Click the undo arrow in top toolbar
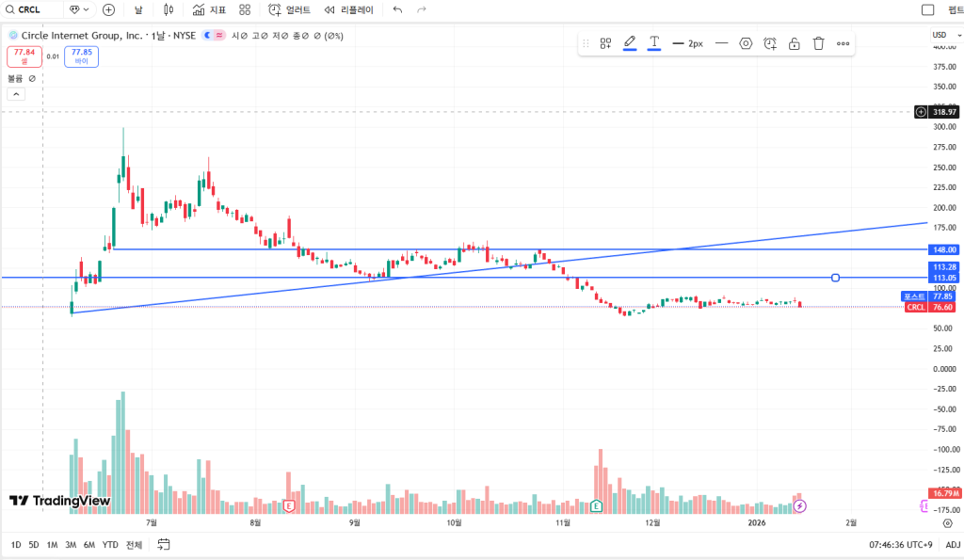 coord(397,9)
